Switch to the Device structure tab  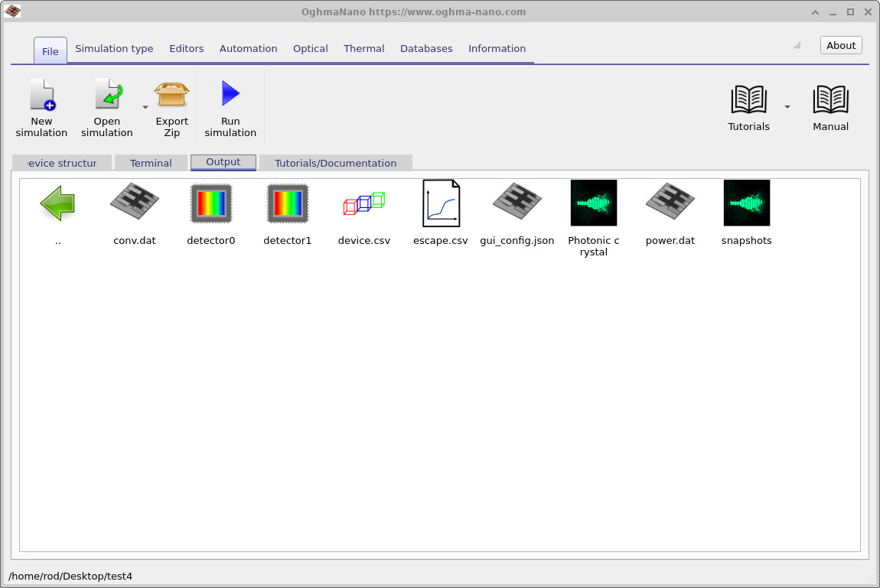pyautogui.click(x=62, y=163)
